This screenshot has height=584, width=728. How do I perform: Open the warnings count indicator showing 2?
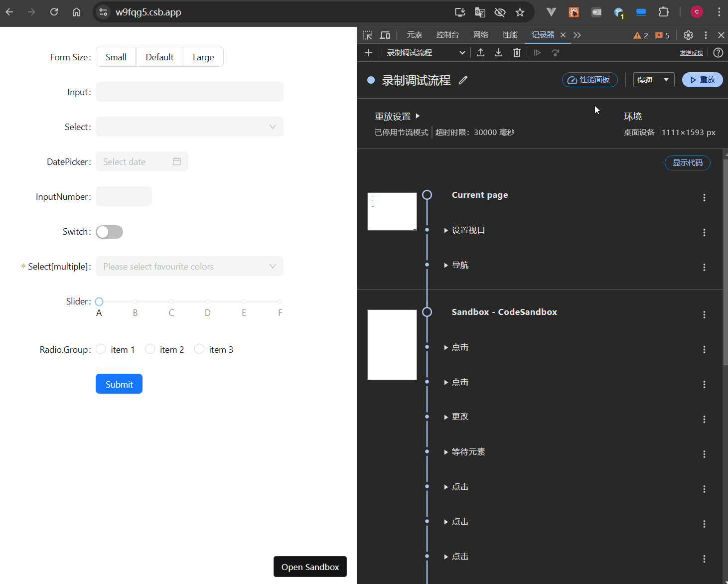click(641, 35)
